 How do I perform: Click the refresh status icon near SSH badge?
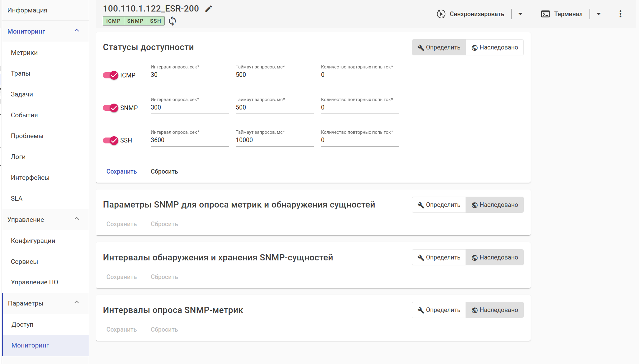click(x=172, y=21)
